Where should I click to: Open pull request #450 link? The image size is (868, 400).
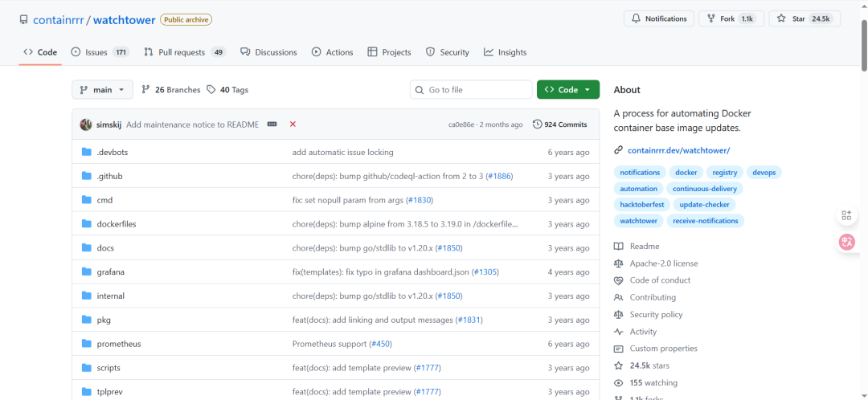coord(381,344)
